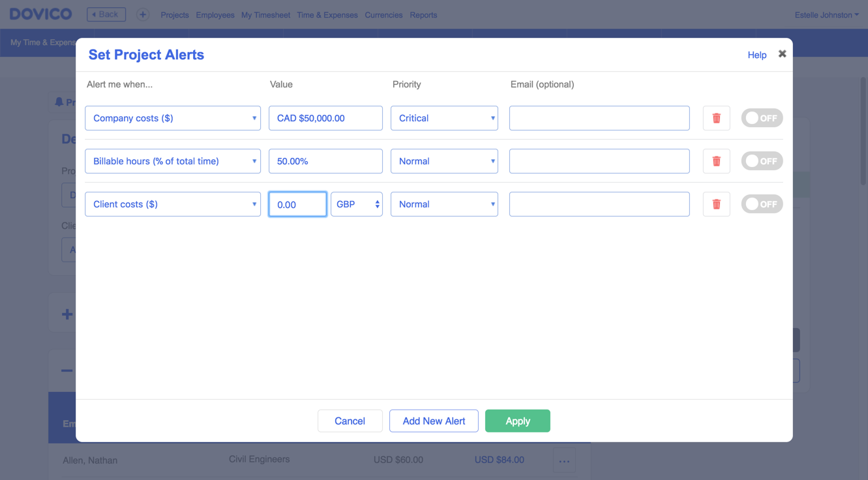This screenshot has width=868, height=480.
Task: Turn on the Company costs alert switch
Action: pyautogui.click(x=762, y=118)
